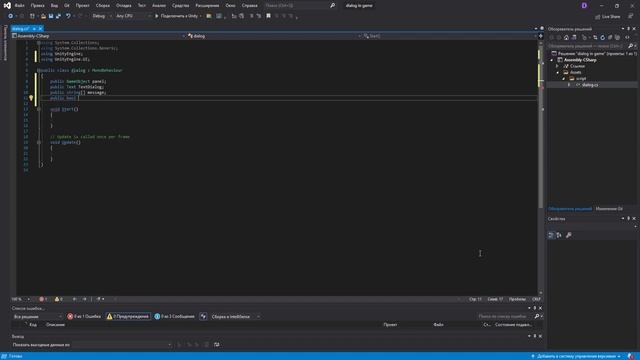The height and width of the screenshot is (360, 640).
Task: Toggle the Messages filter in Error List
Action: 175,316
